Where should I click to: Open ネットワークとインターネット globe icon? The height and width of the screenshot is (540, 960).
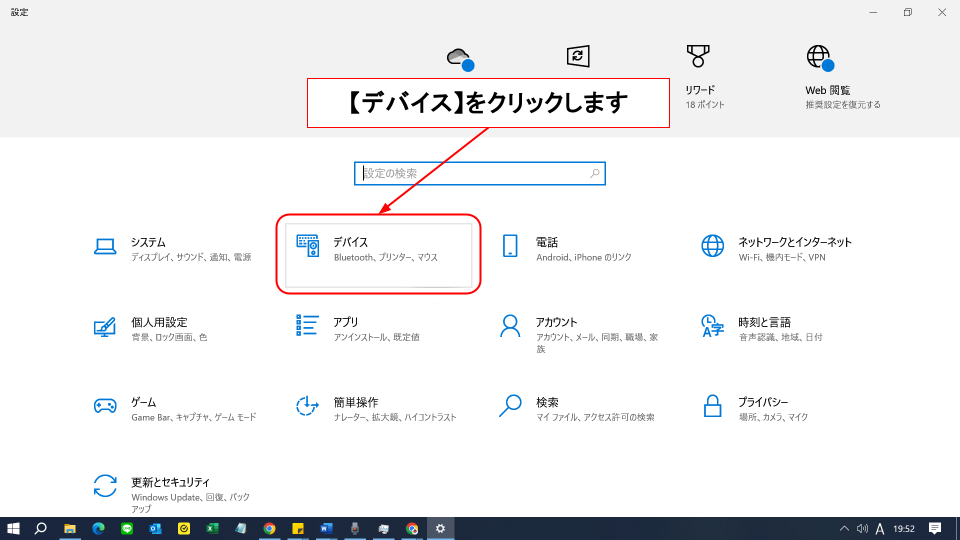coord(713,246)
